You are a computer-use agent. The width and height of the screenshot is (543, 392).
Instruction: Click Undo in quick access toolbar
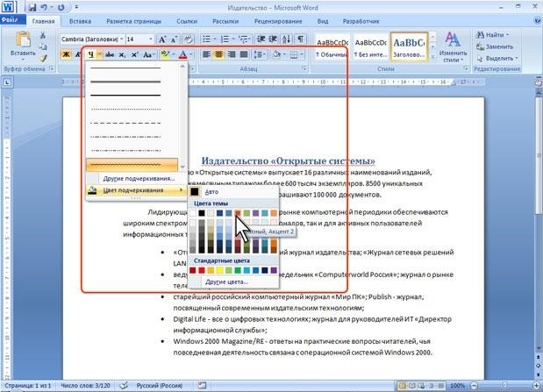click(x=45, y=7)
